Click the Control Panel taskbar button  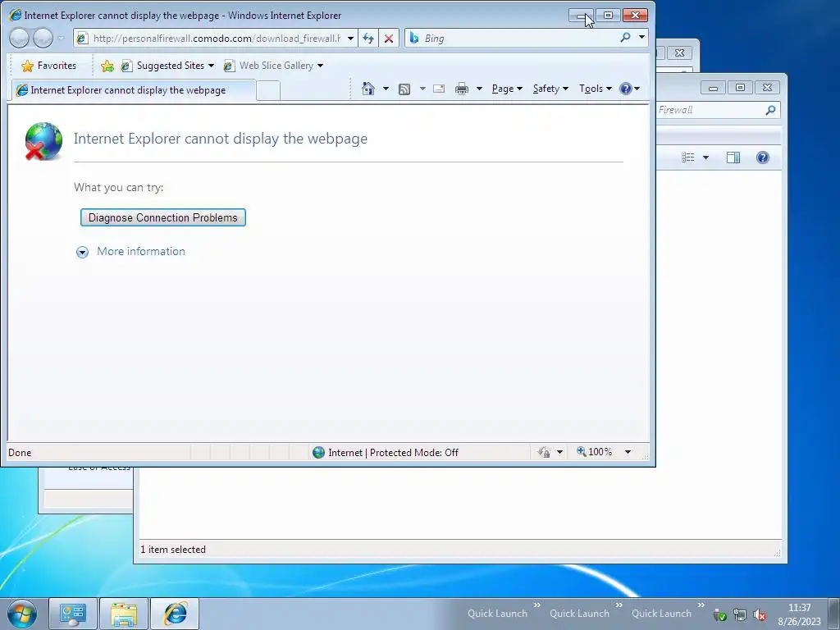[x=73, y=614]
